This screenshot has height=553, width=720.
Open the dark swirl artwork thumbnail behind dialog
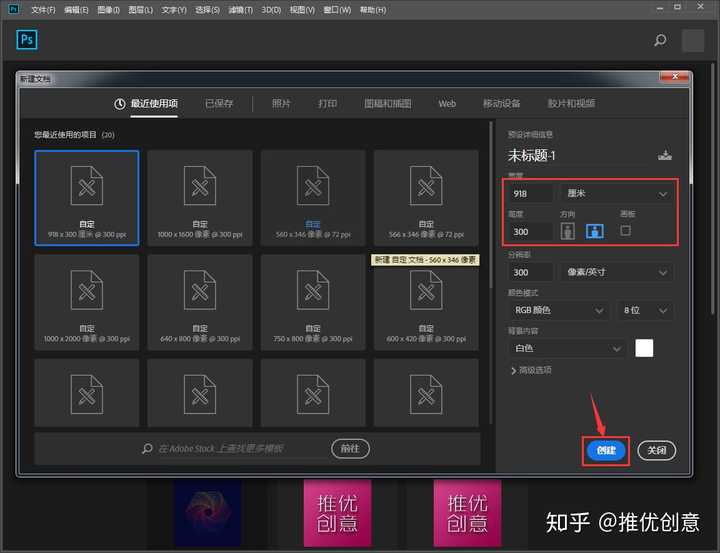pyautogui.click(x=208, y=513)
